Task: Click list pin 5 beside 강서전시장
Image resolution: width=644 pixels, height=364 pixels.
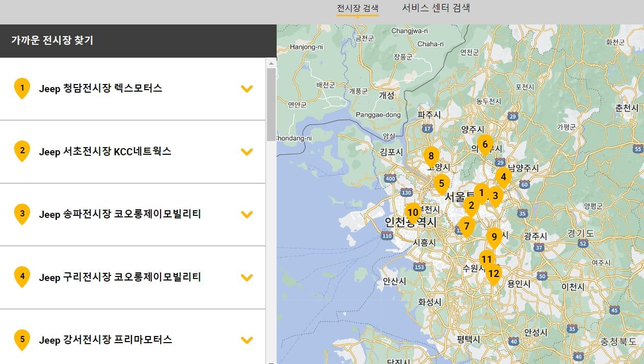Action: click(x=22, y=339)
